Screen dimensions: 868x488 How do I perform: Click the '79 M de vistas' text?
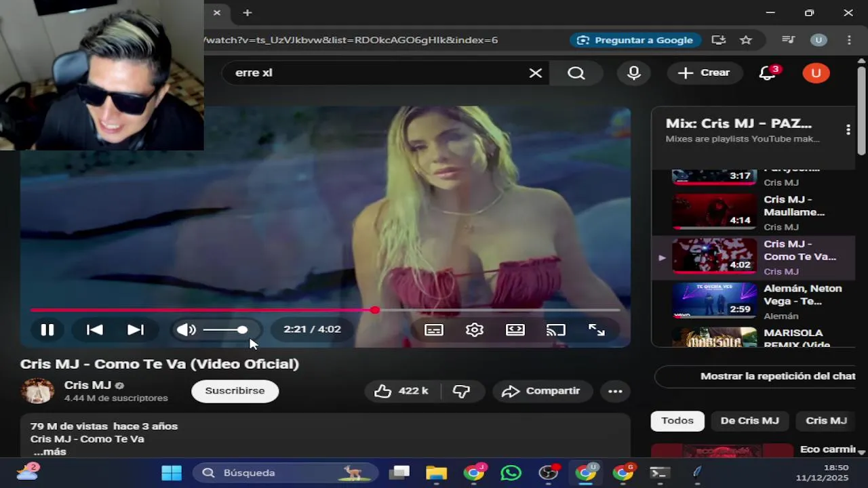(69, 426)
